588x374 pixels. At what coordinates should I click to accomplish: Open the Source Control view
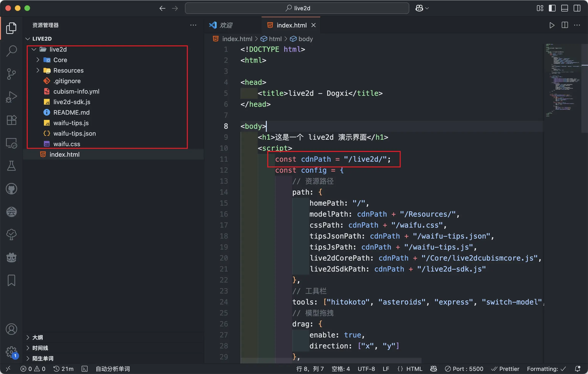click(x=11, y=74)
